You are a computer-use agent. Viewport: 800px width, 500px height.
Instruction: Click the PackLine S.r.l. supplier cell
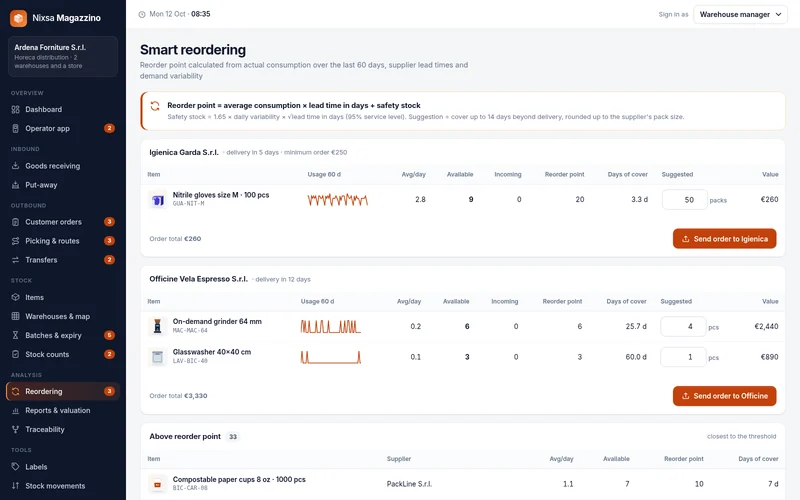[409, 484]
